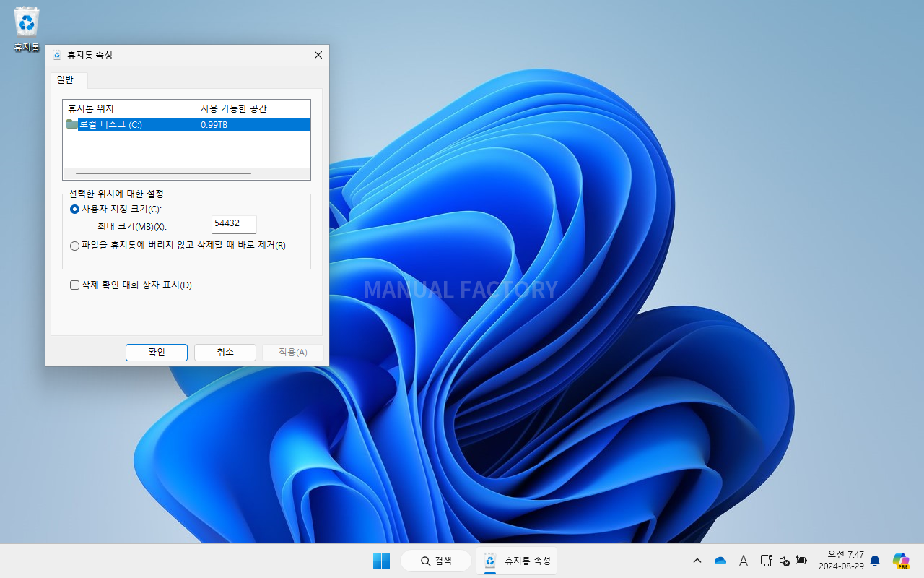Image resolution: width=924 pixels, height=578 pixels.
Task: Show hidden icons in the system tray
Action: 697,561
